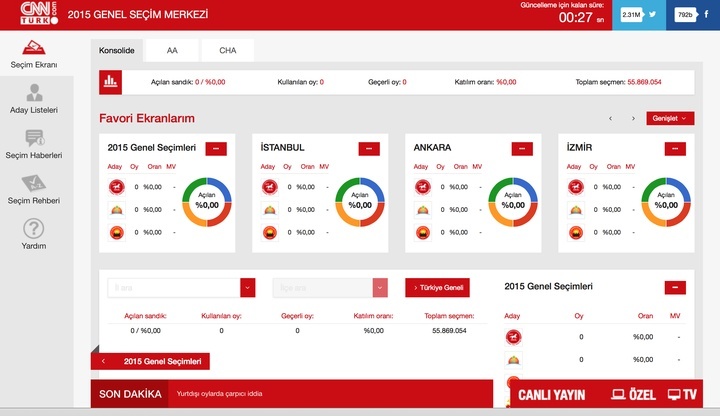
Task: Open Aday Listeleri in the sidebar
Action: pyautogui.click(x=34, y=99)
